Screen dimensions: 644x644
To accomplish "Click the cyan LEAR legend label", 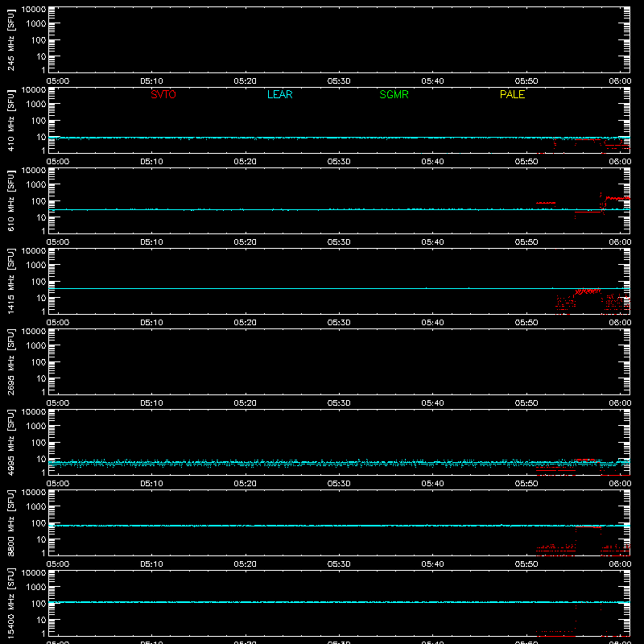I will [x=279, y=94].
